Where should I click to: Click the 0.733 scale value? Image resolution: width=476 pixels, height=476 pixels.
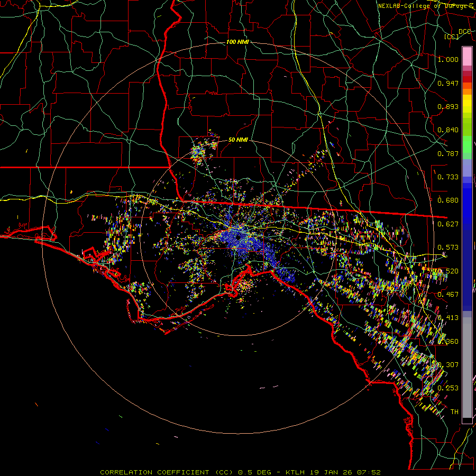click(448, 177)
